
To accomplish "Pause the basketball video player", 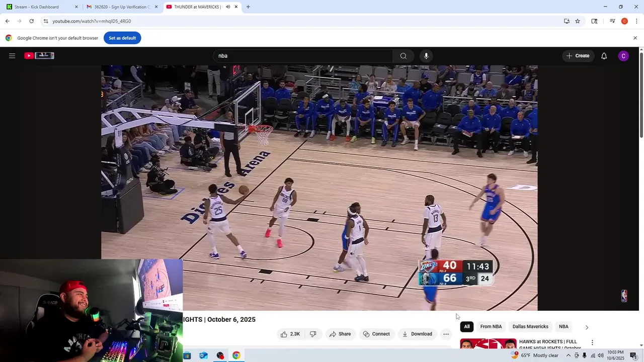I will (x=319, y=188).
